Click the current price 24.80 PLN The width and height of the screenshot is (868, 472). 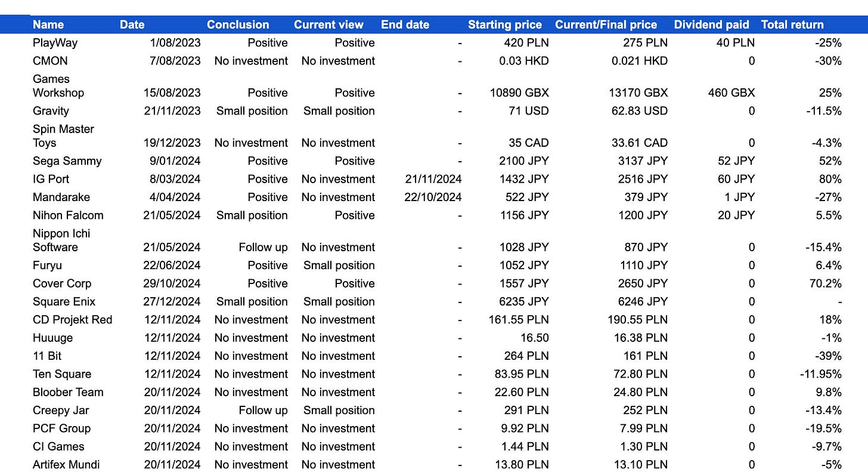click(641, 392)
